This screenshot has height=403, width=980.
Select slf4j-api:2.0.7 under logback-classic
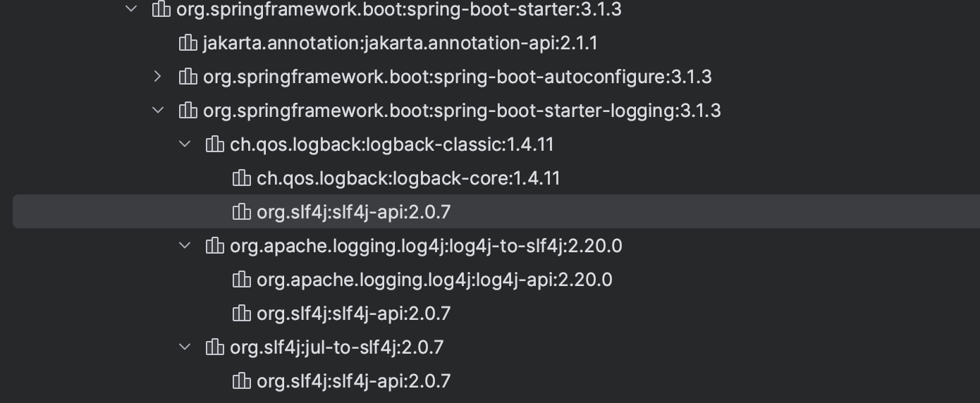pyautogui.click(x=353, y=212)
